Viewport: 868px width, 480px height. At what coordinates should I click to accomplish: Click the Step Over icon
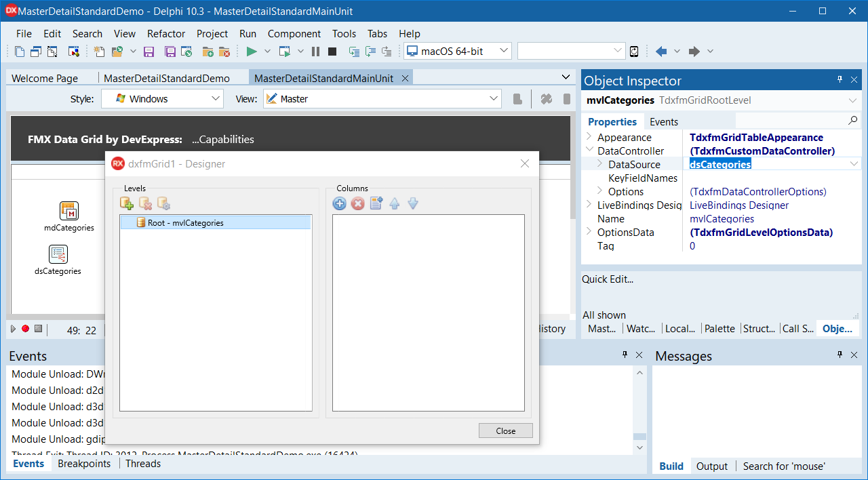tap(370, 52)
